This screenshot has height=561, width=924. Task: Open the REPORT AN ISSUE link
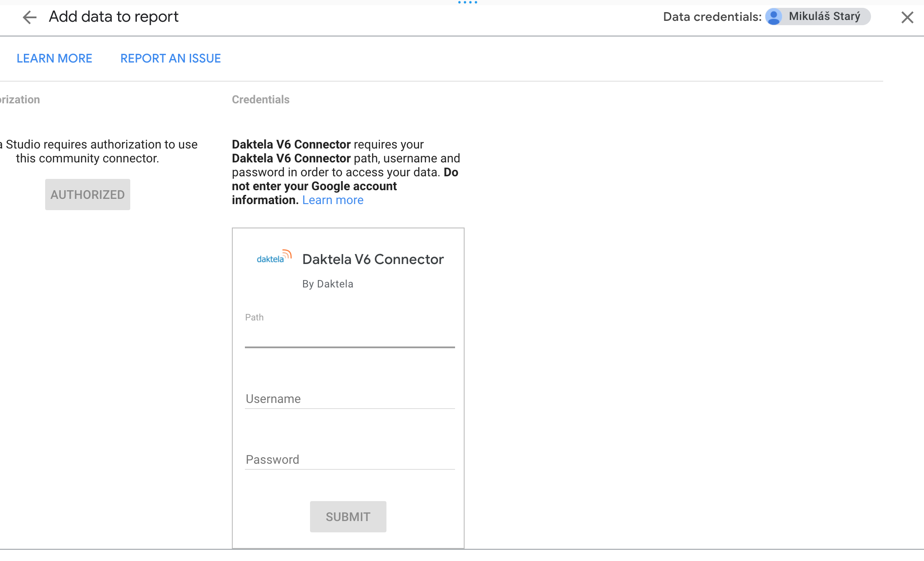[171, 59]
